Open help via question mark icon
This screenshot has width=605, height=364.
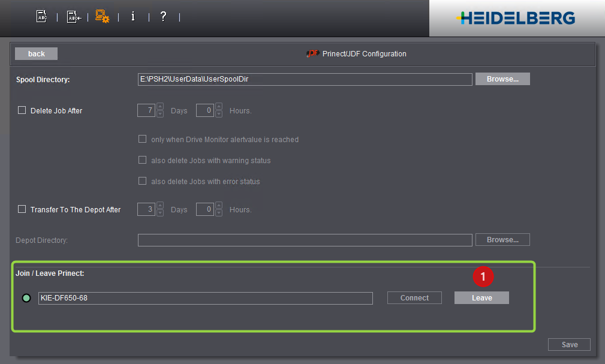[163, 17]
